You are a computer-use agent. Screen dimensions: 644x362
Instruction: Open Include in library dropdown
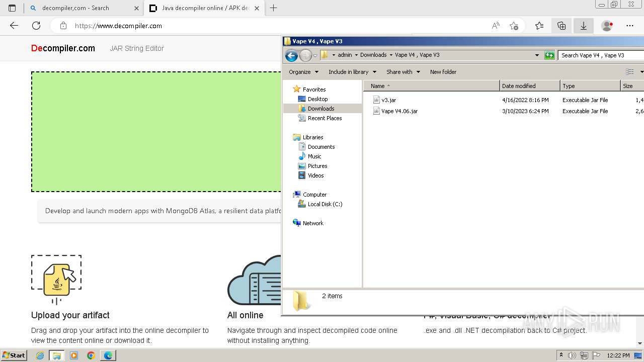tap(352, 72)
